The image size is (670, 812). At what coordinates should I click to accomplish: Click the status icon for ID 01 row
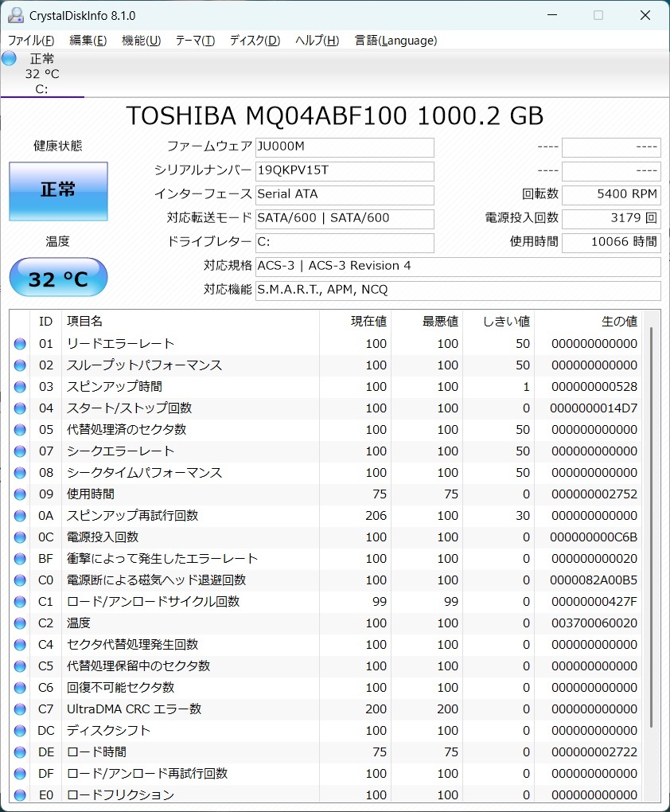coord(20,343)
